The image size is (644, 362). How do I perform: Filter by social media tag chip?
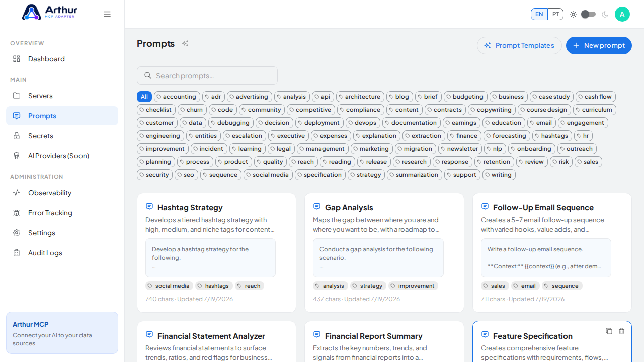tap(268, 175)
